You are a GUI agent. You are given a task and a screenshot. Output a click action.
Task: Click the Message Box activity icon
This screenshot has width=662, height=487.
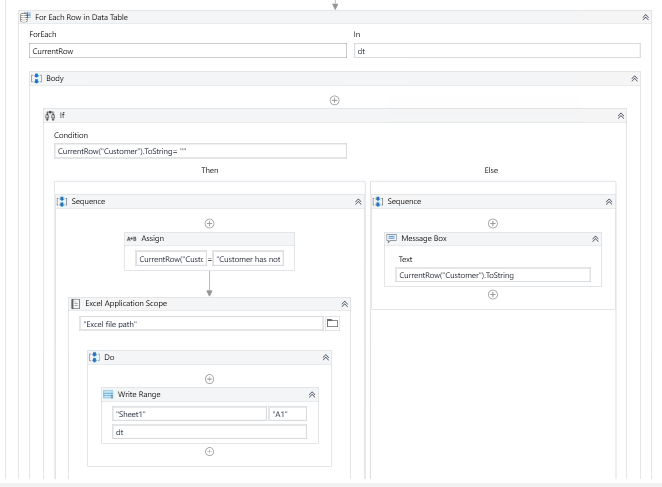[391, 238]
